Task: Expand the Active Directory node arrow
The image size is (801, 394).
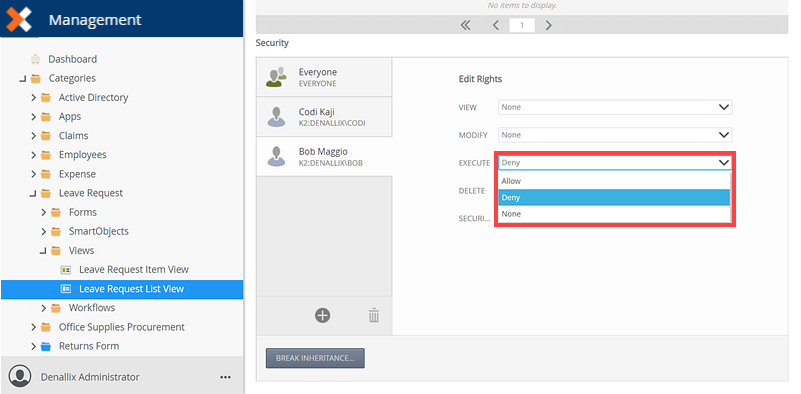Action: click(33, 98)
